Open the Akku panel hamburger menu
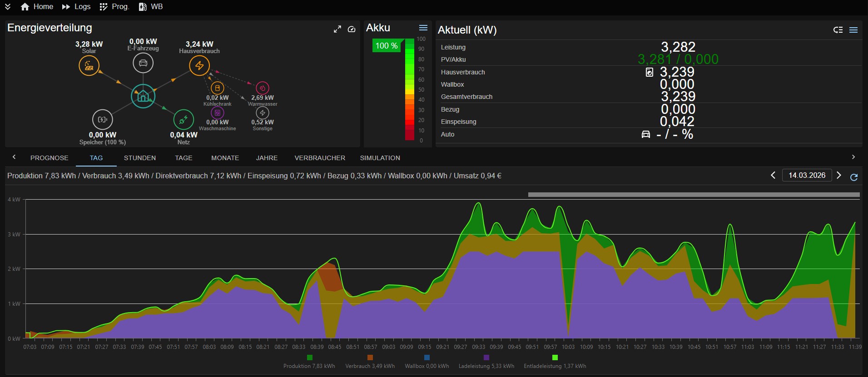Screen dimensions: 868x377 click(x=423, y=28)
